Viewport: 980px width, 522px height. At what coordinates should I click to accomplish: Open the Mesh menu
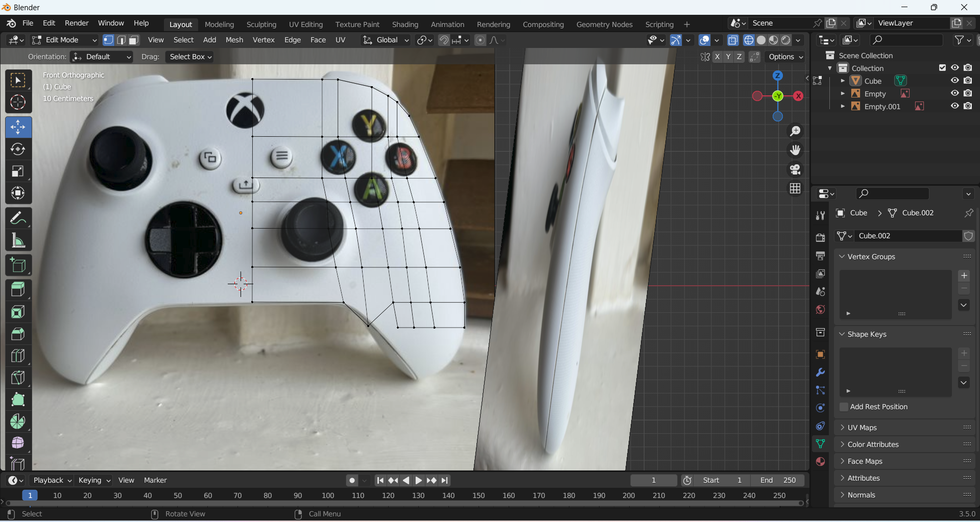[234, 40]
